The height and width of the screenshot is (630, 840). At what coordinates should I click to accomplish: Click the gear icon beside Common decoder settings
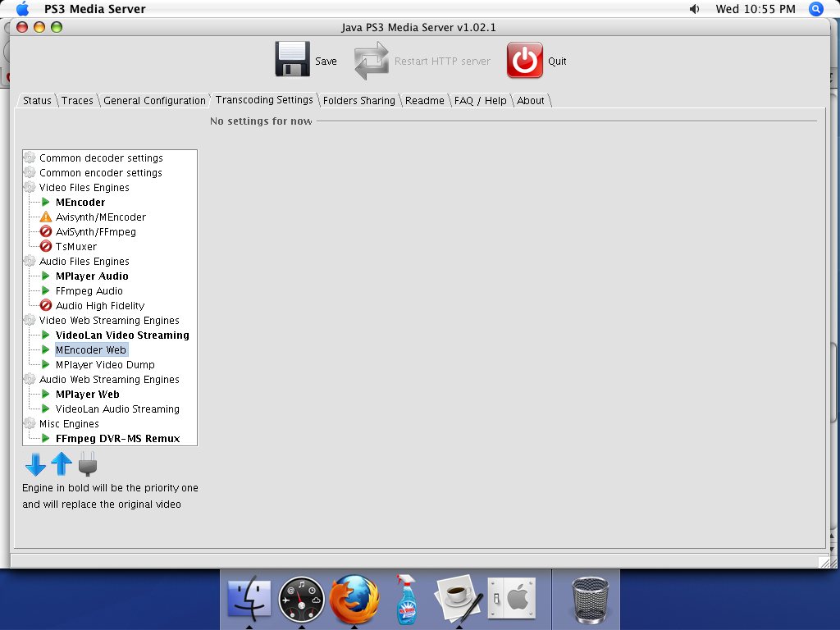click(x=28, y=157)
